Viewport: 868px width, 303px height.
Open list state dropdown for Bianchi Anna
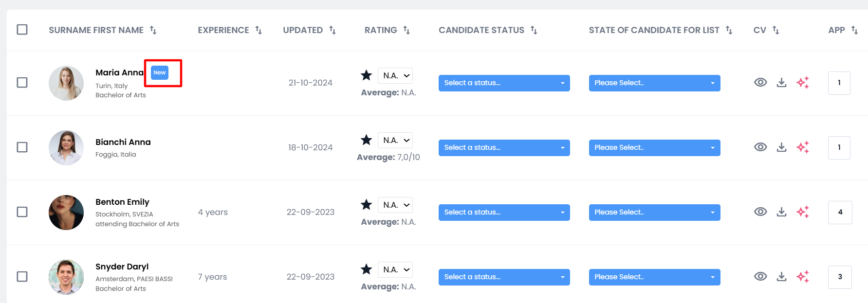(x=654, y=148)
